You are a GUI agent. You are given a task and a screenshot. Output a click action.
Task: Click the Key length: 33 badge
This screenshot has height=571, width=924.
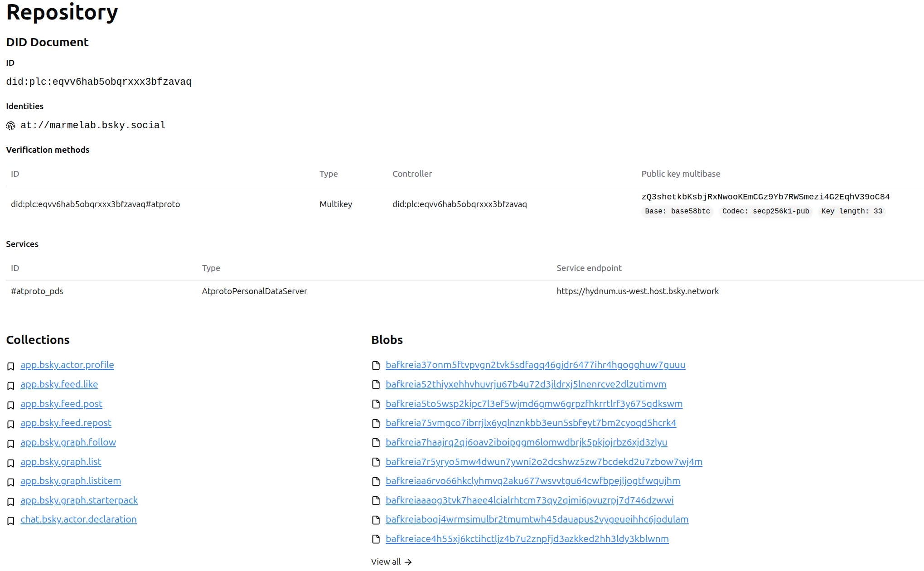pyautogui.click(x=851, y=211)
